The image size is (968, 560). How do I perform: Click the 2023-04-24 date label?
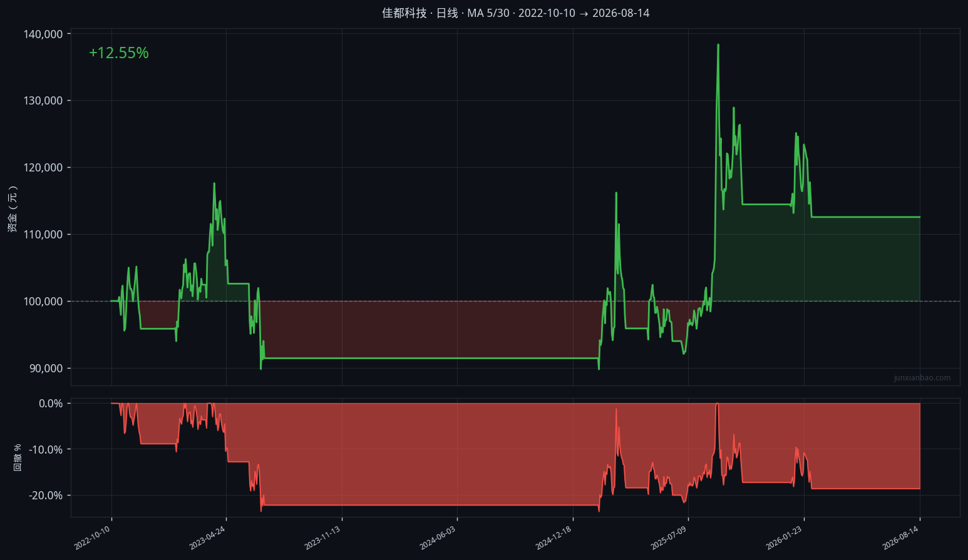(207, 538)
